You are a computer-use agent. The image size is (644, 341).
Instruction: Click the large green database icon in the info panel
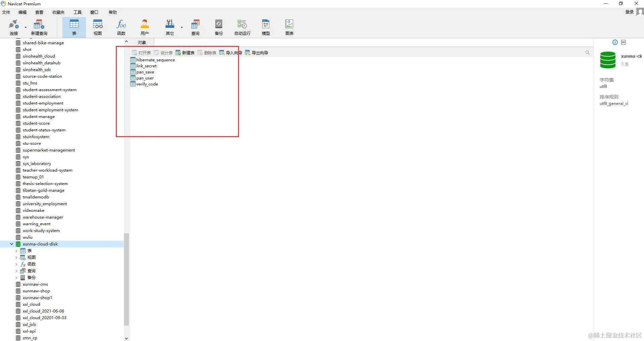[x=608, y=60]
